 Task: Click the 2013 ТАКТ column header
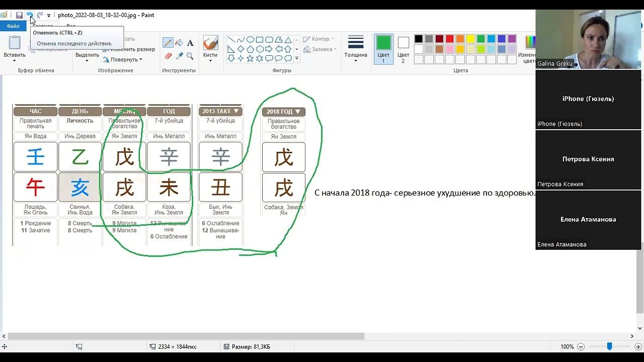(220, 111)
